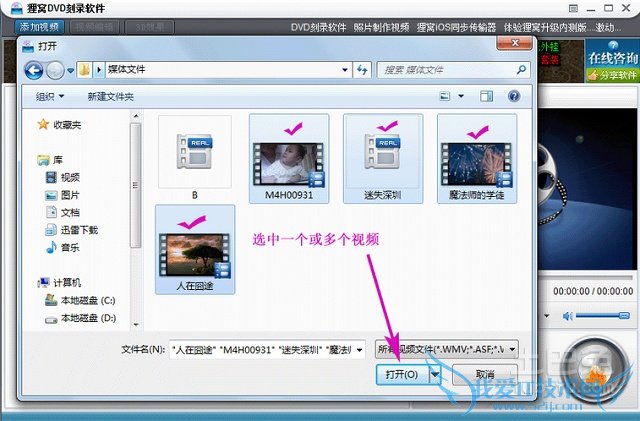Click the 文件名 input field
The height and width of the screenshot is (421, 640).
pos(262,350)
